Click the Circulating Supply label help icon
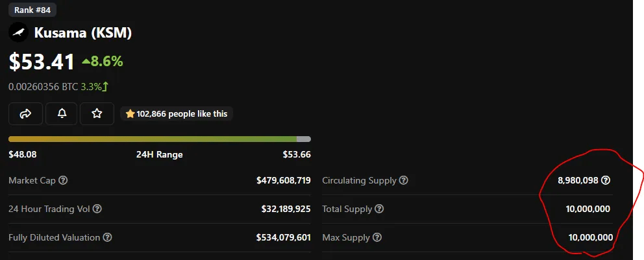This screenshot has height=260, width=644. pos(404,180)
